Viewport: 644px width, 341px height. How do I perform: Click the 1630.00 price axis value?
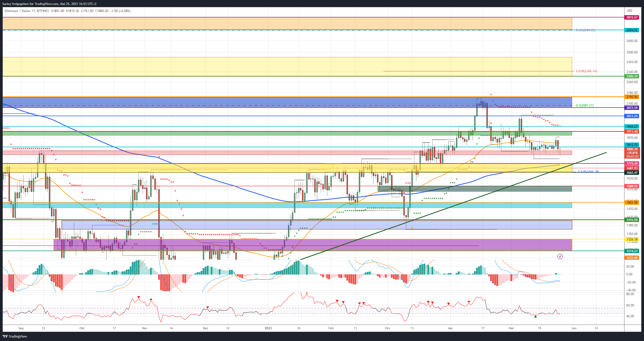[x=632, y=178]
